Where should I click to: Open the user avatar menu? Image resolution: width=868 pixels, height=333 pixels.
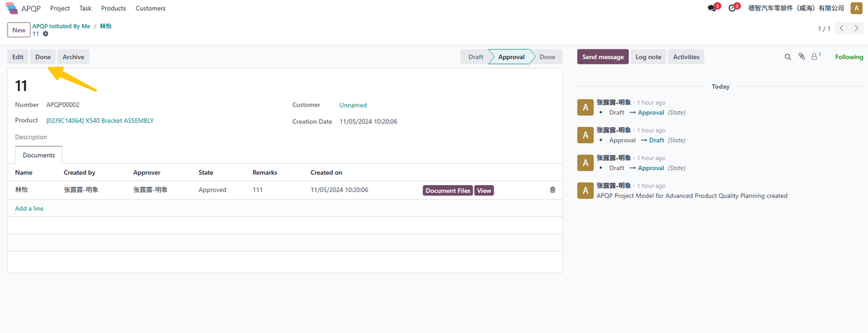(856, 8)
